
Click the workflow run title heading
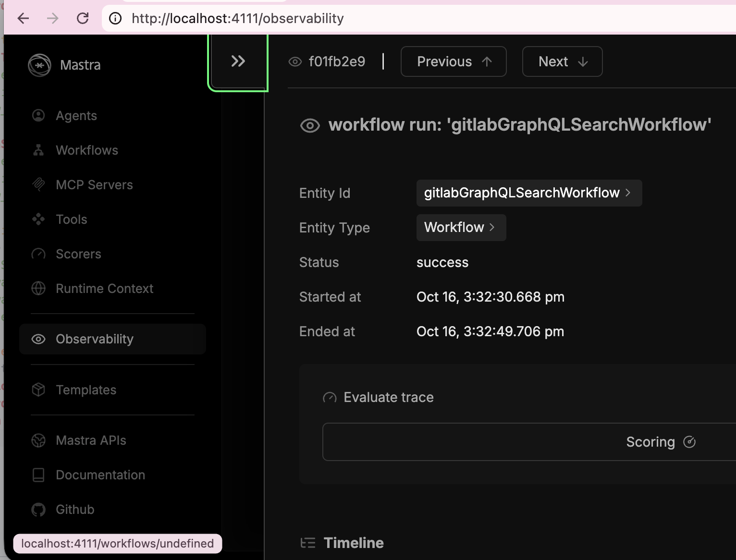pyautogui.click(x=520, y=125)
